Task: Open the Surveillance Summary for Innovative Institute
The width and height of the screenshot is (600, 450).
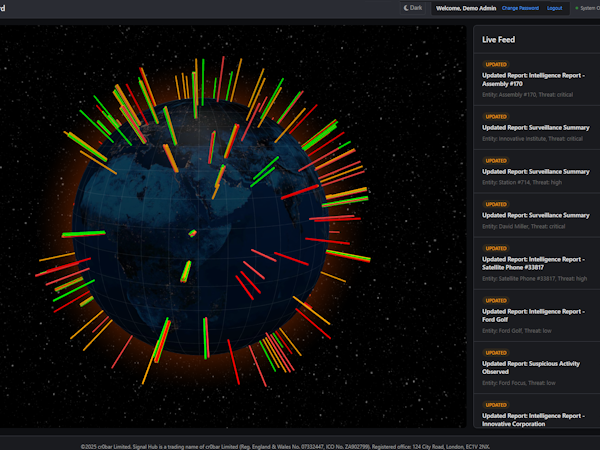Action: (x=536, y=127)
